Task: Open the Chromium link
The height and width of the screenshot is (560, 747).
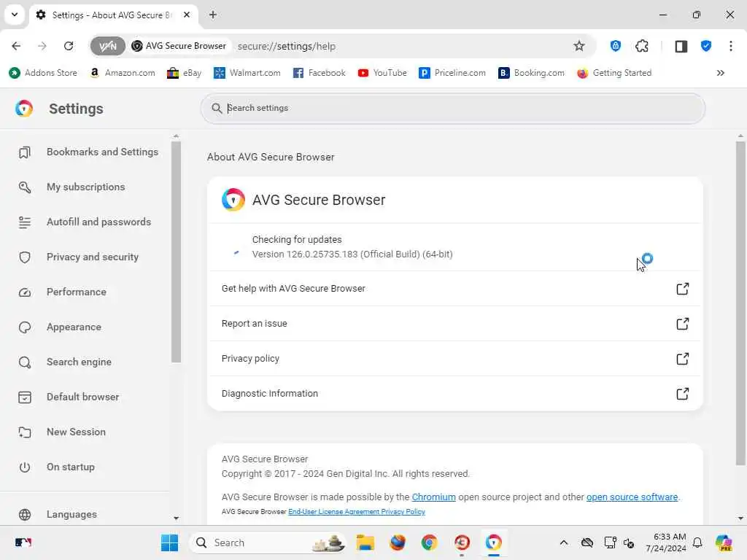Action: point(433,497)
